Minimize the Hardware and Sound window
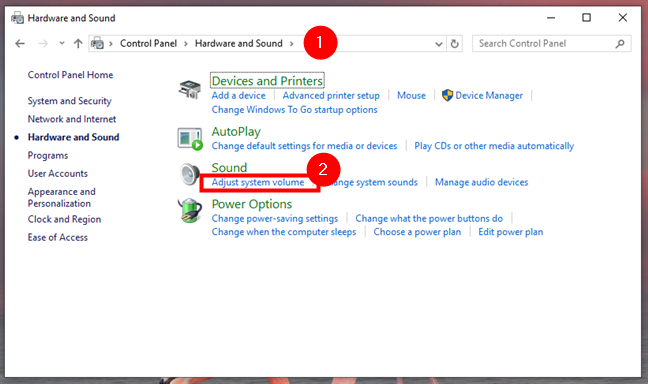 click(x=550, y=18)
